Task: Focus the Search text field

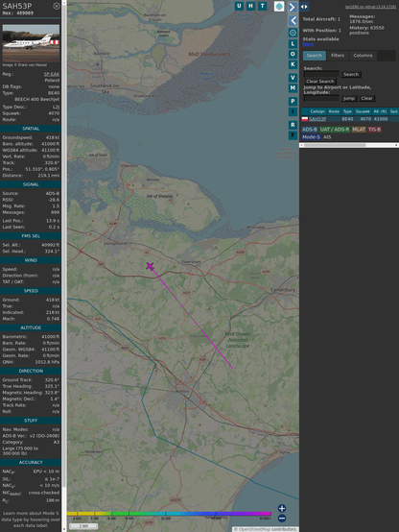Action: (321, 74)
